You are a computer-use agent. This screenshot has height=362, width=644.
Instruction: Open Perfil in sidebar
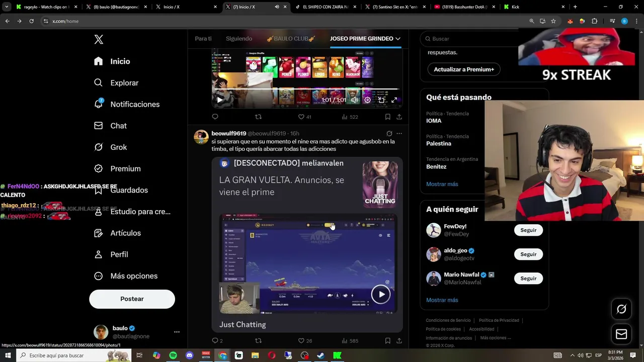pyautogui.click(x=111, y=254)
